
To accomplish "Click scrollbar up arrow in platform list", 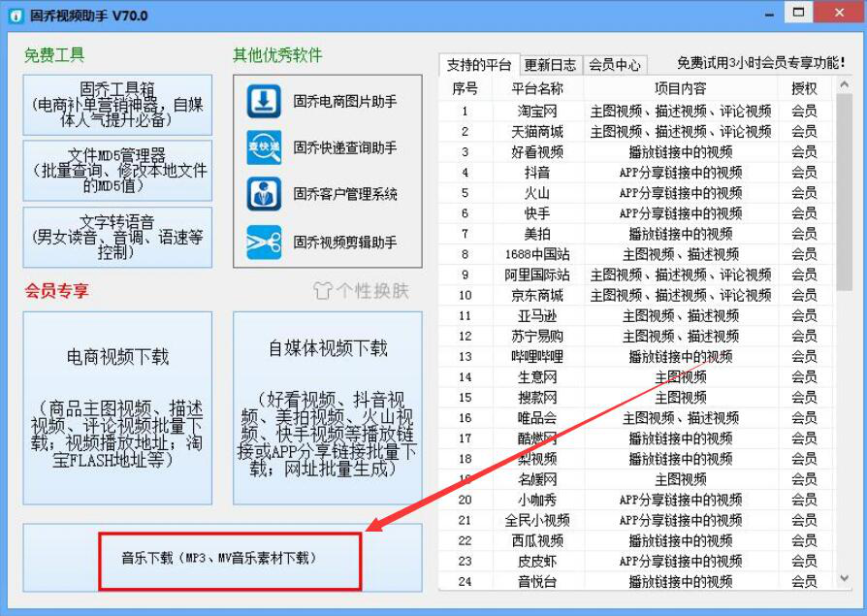I will [x=844, y=85].
